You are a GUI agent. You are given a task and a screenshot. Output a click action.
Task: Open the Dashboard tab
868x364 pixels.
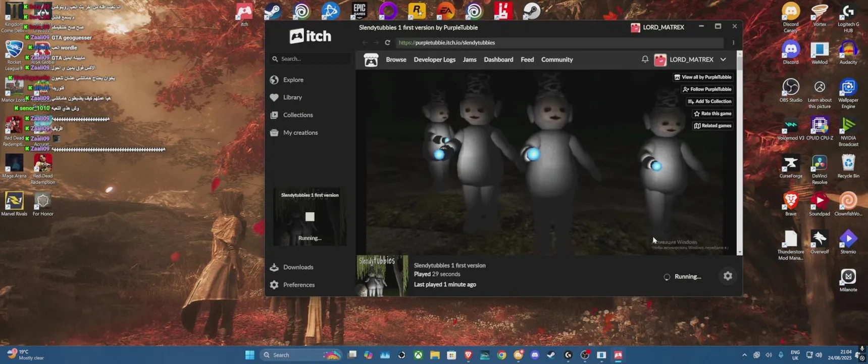pyautogui.click(x=498, y=60)
